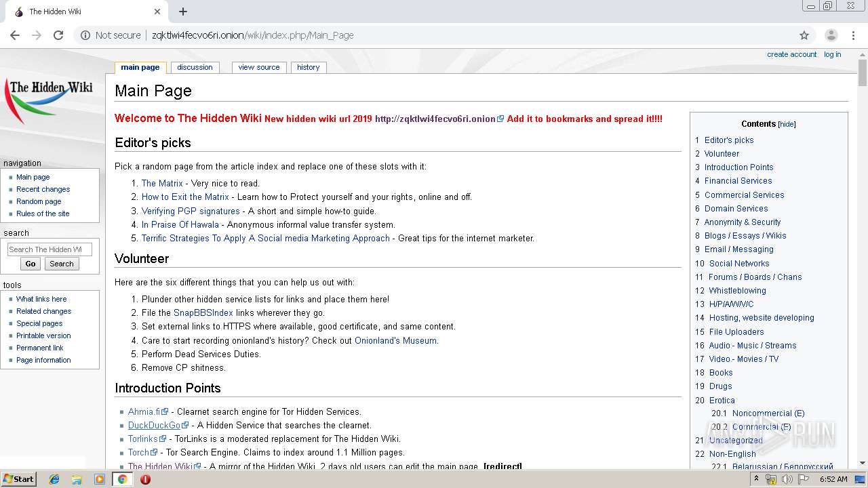The image size is (868, 488).
Task: Open Related changes tool
Action: point(43,311)
